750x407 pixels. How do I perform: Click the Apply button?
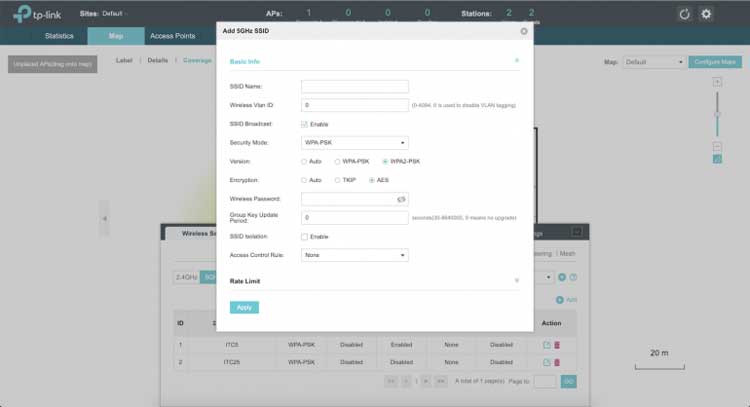(244, 307)
